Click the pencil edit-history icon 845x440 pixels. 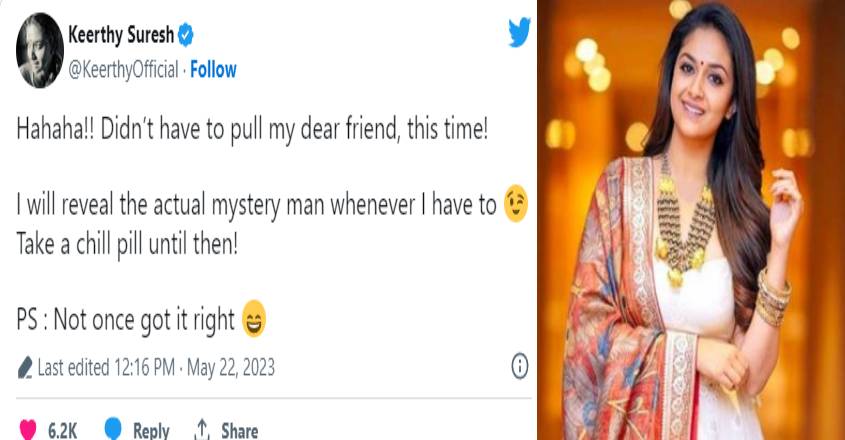tap(25, 369)
